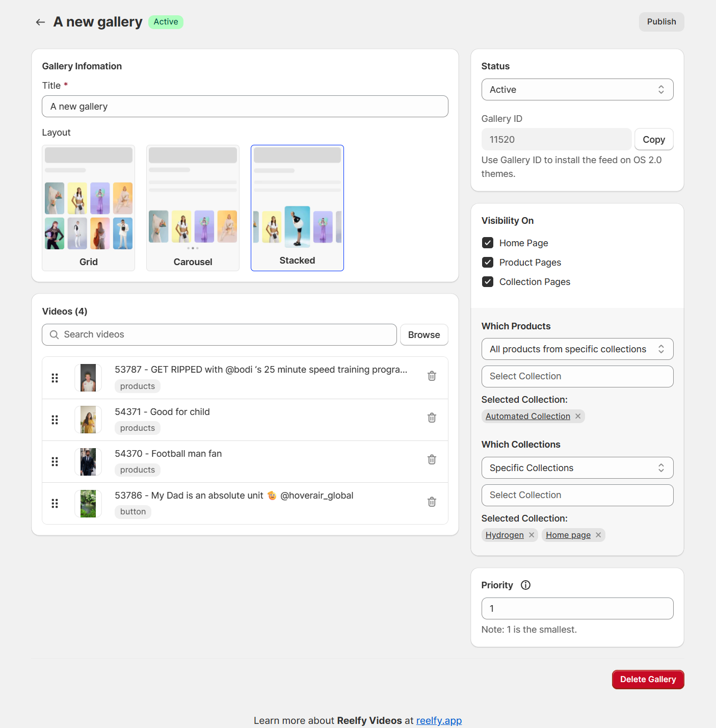Remove Football man fan video via trash icon

tap(432, 459)
